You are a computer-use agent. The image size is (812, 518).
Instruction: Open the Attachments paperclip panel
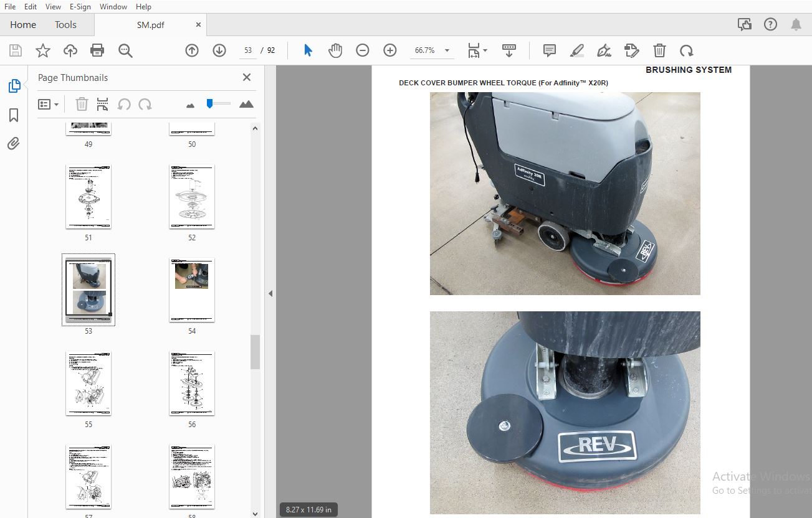pos(14,144)
